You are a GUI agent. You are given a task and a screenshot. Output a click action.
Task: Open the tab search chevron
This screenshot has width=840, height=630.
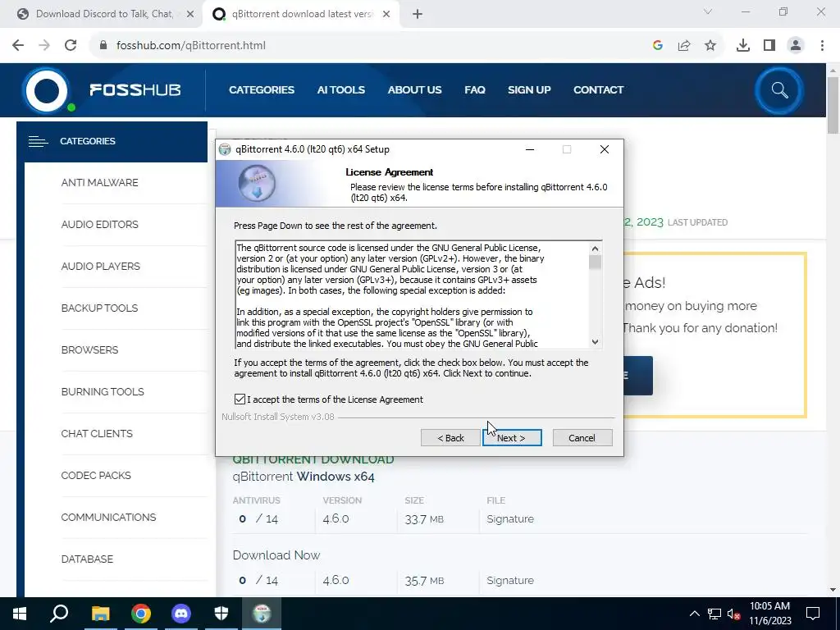point(708,11)
